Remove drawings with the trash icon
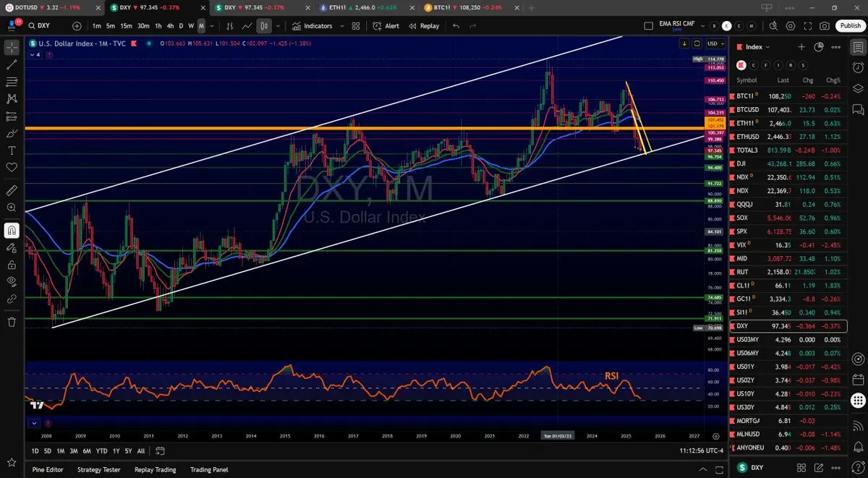Screen dimensions: 868x478 click(12, 322)
